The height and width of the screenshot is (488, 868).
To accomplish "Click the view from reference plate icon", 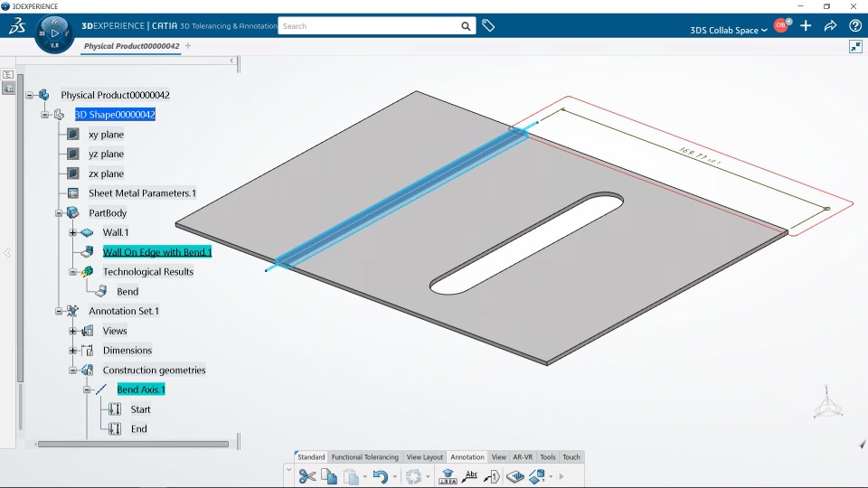I will click(x=514, y=476).
